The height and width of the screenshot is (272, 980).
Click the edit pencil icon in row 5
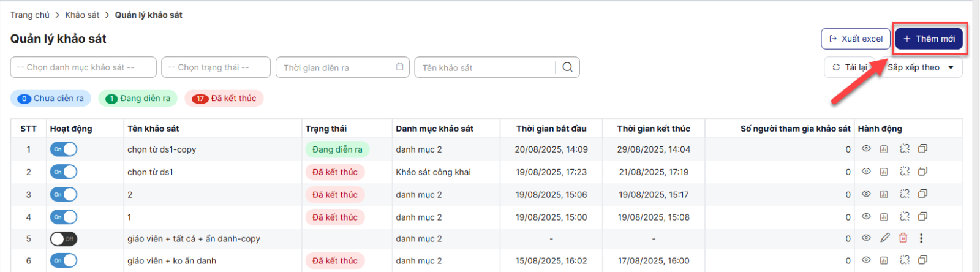pos(884,238)
